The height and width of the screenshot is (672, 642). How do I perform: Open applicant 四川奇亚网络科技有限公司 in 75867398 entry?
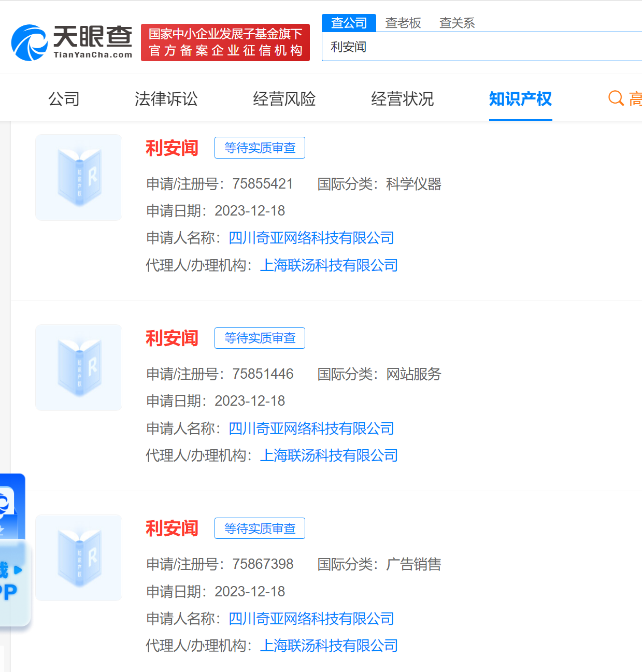click(x=311, y=619)
